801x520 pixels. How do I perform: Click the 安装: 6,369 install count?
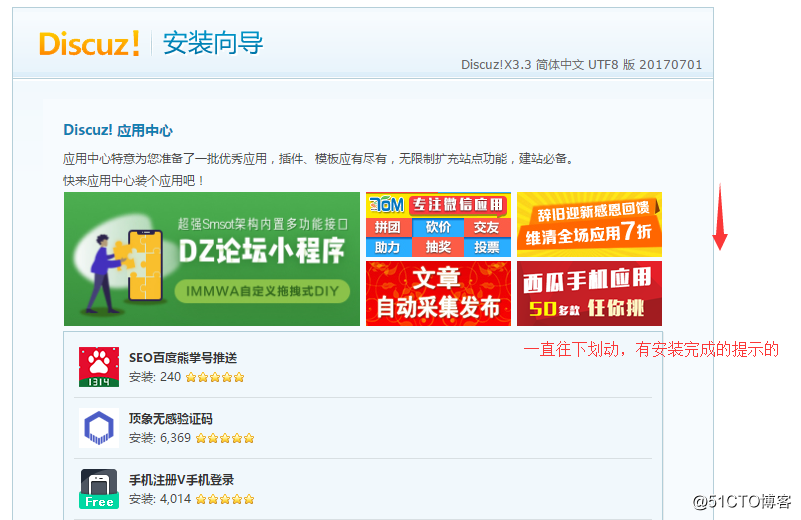[x=160, y=438]
